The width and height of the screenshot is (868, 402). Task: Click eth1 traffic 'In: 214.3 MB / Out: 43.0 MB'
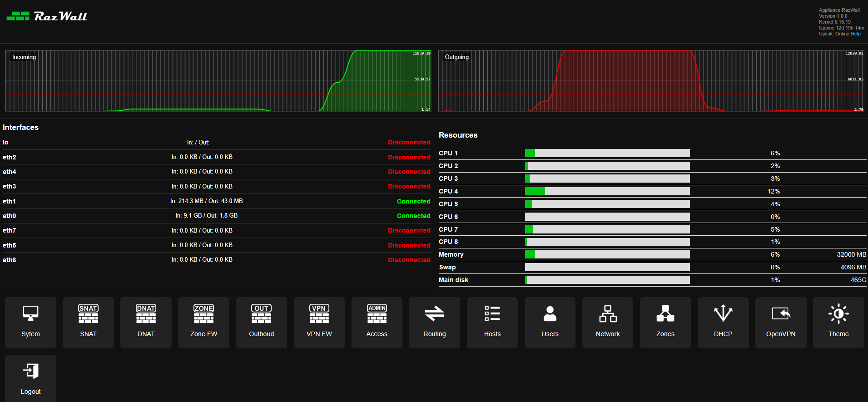[x=207, y=201]
